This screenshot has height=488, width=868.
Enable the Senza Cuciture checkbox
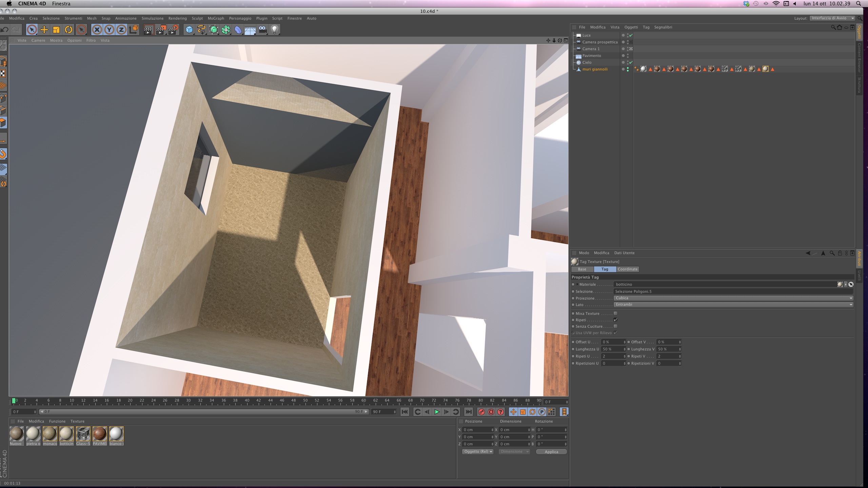[615, 326]
